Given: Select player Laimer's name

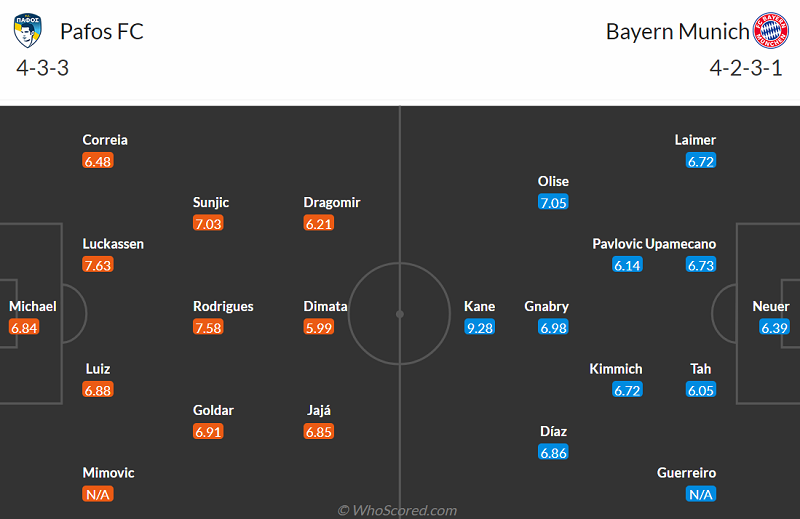Looking at the screenshot, I should click(695, 140).
